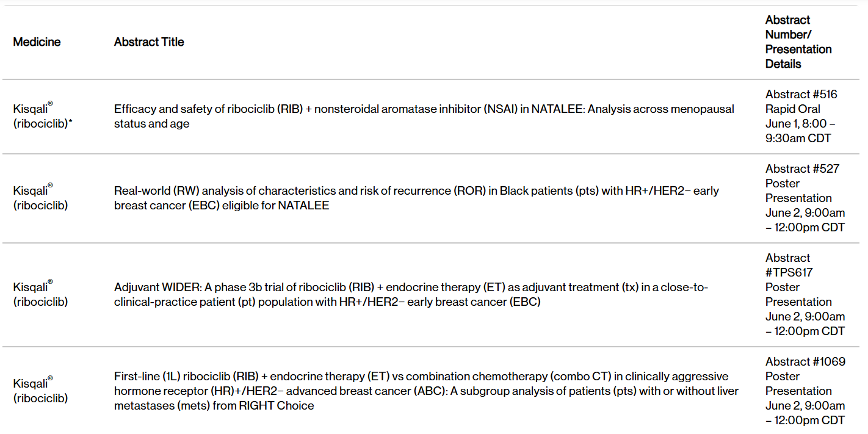Click the Abstract Title column header
Viewport: 868px width, 434px height.
pos(149,42)
